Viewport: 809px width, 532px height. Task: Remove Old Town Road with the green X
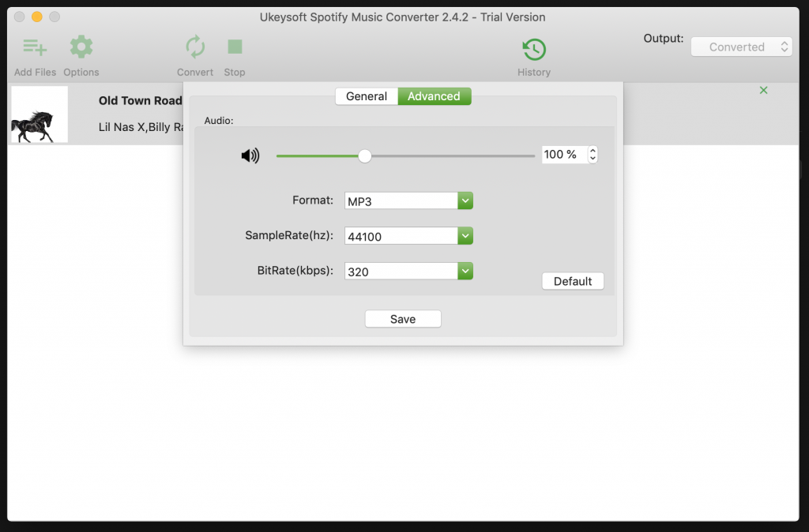tap(763, 90)
